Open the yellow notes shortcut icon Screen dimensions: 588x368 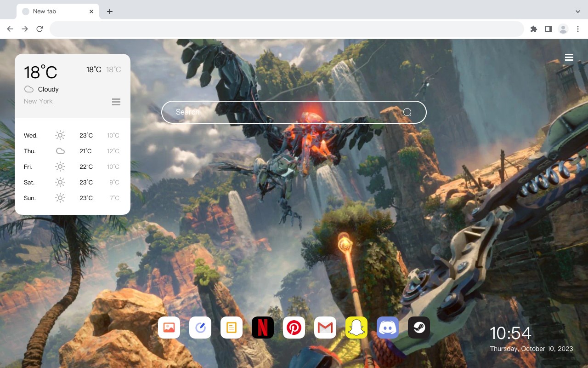point(232,328)
